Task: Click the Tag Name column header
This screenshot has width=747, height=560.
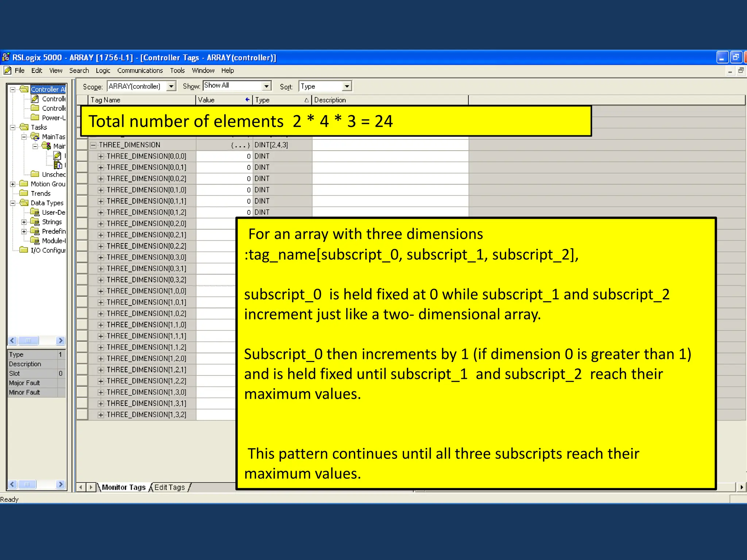Action: click(142, 100)
